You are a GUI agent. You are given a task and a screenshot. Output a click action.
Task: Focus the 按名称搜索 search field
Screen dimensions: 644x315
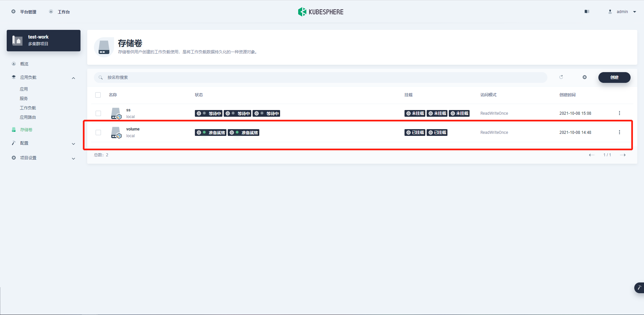(320, 77)
